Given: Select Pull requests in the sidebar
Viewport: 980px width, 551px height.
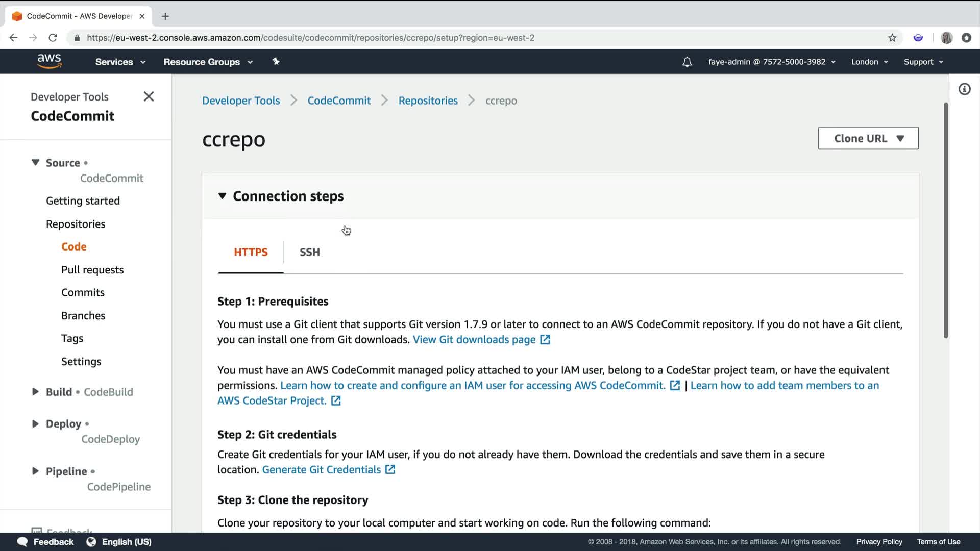Looking at the screenshot, I should pyautogui.click(x=92, y=270).
